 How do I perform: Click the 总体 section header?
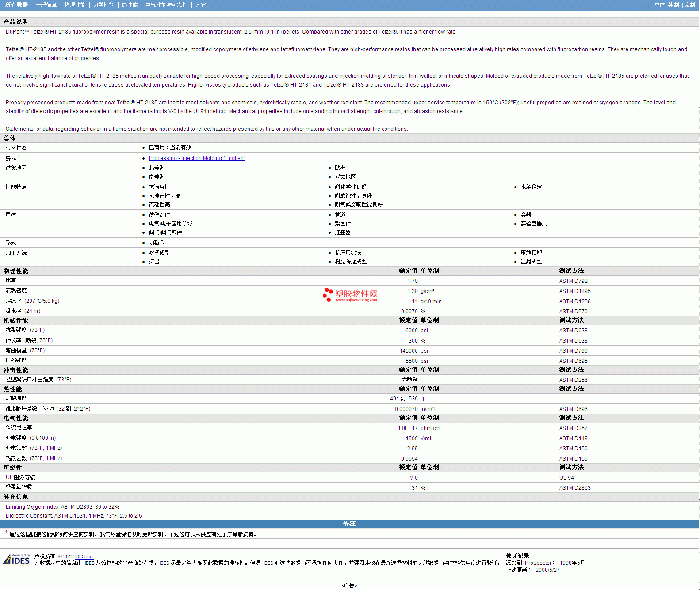click(x=10, y=138)
